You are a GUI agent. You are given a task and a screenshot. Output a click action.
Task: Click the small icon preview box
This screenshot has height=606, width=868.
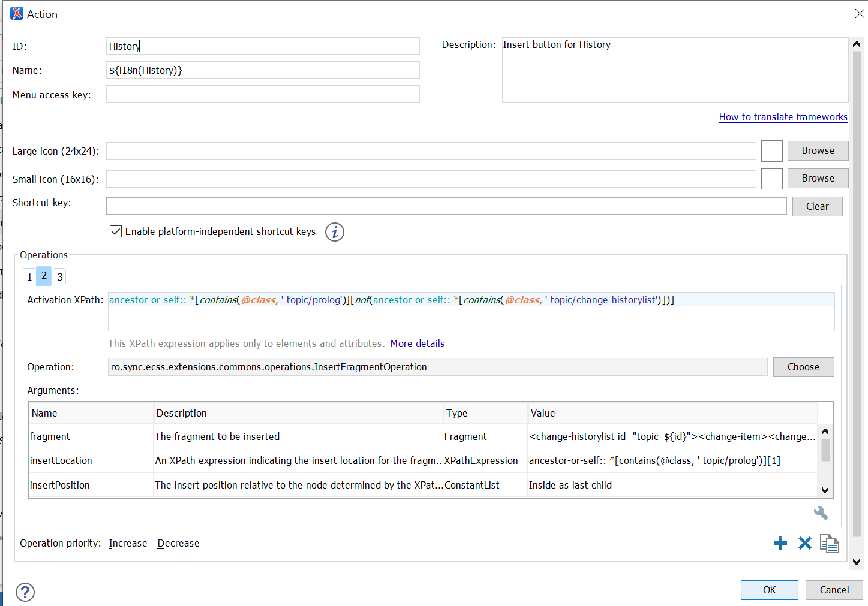click(x=772, y=179)
